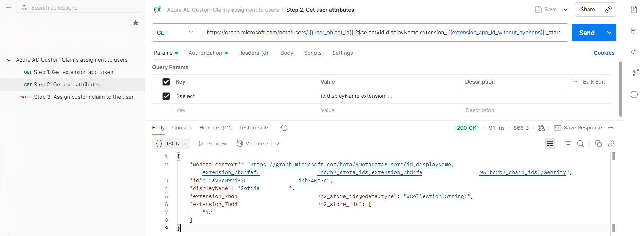
Task: Switch to the request Headers (8) tab
Action: pos(253,53)
